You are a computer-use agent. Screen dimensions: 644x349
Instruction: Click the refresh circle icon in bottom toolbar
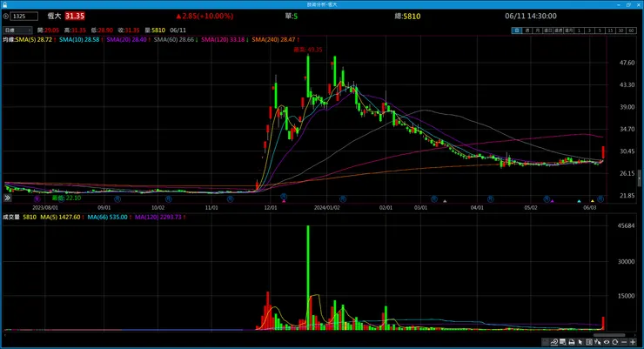tap(614, 342)
